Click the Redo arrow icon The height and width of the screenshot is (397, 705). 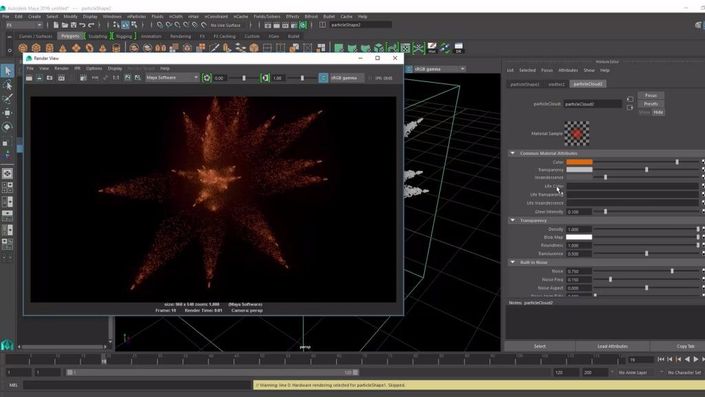[91, 25]
